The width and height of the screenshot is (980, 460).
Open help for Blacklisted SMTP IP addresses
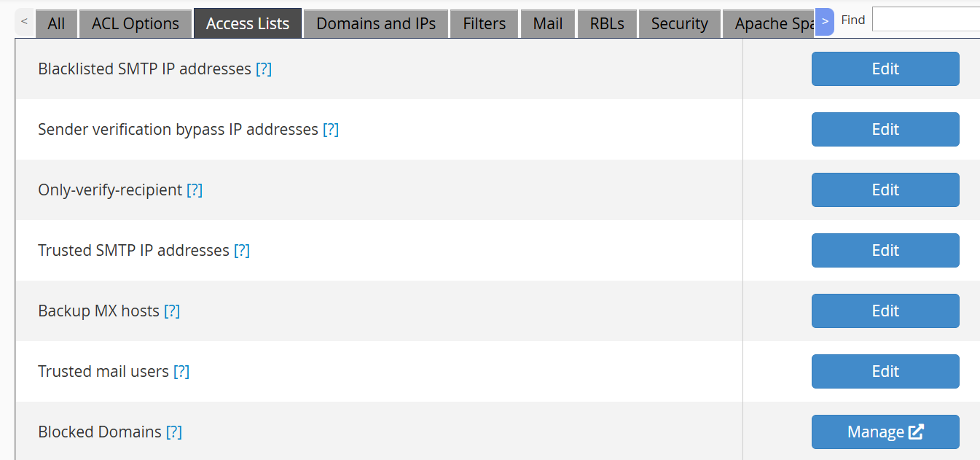(264, 69)
